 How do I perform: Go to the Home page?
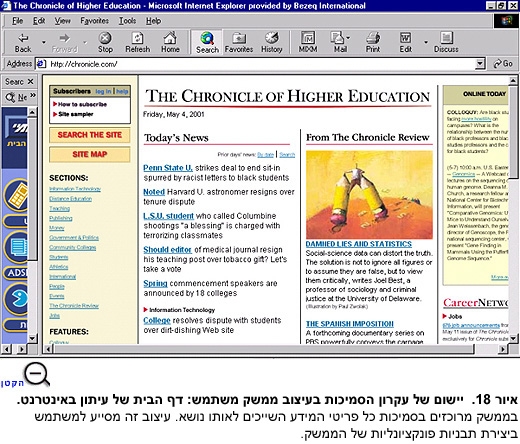(170, 43)
